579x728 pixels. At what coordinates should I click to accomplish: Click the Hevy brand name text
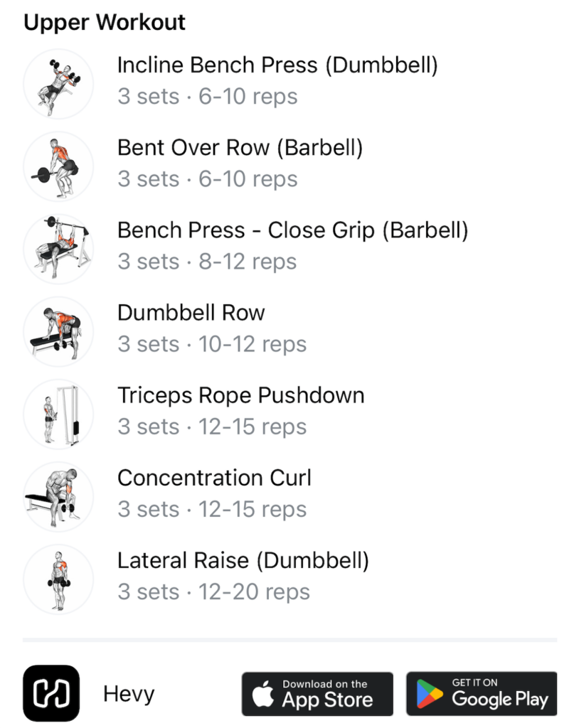click(x=129, y=694)
